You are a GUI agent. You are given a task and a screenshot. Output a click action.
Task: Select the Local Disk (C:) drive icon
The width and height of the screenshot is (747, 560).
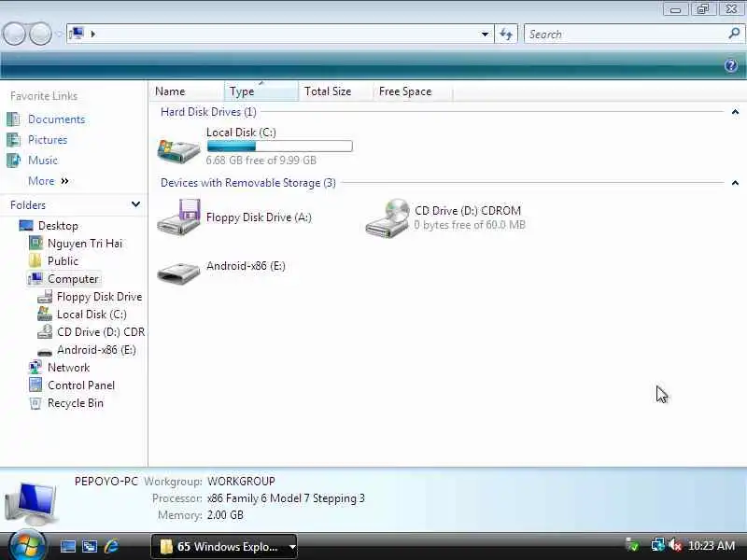point(178,151)
